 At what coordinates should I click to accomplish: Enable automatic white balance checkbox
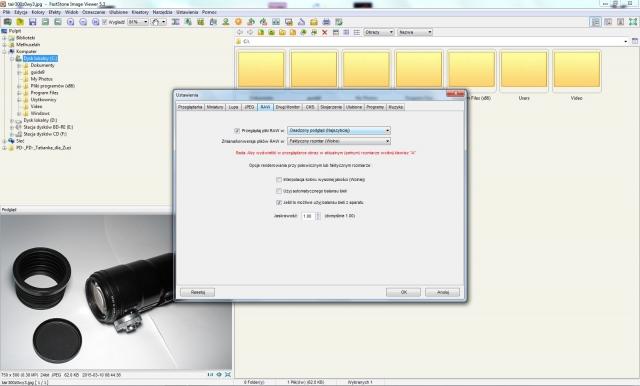pyautogui.click(x=279, y=191)
